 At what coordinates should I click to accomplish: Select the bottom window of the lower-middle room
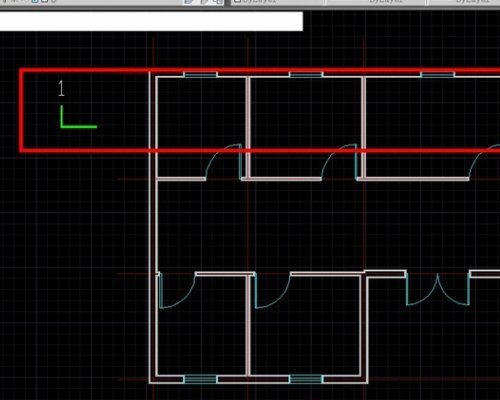pyautogui.click(x=306, y=379)
